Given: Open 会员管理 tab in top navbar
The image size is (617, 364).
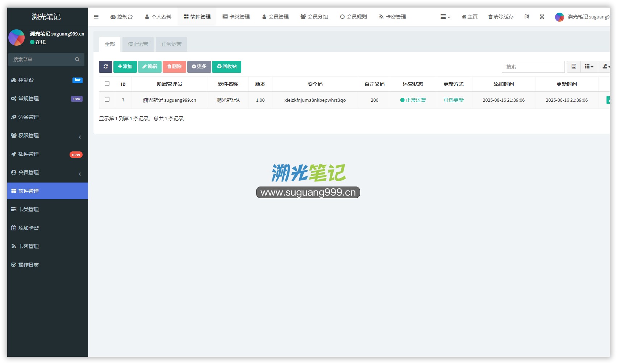Looking at the screenshot, I should tap(275, 17).
